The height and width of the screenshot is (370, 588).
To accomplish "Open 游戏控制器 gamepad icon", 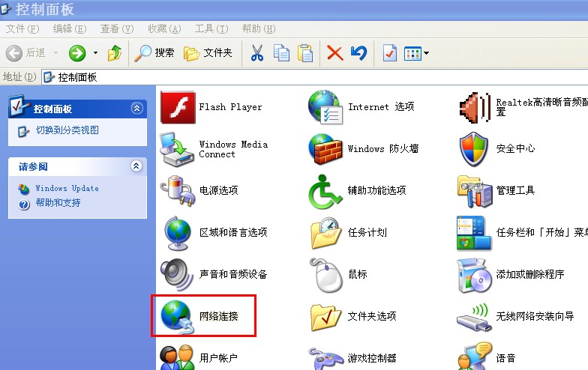I will pyautogui.click(x=325, y=358).
